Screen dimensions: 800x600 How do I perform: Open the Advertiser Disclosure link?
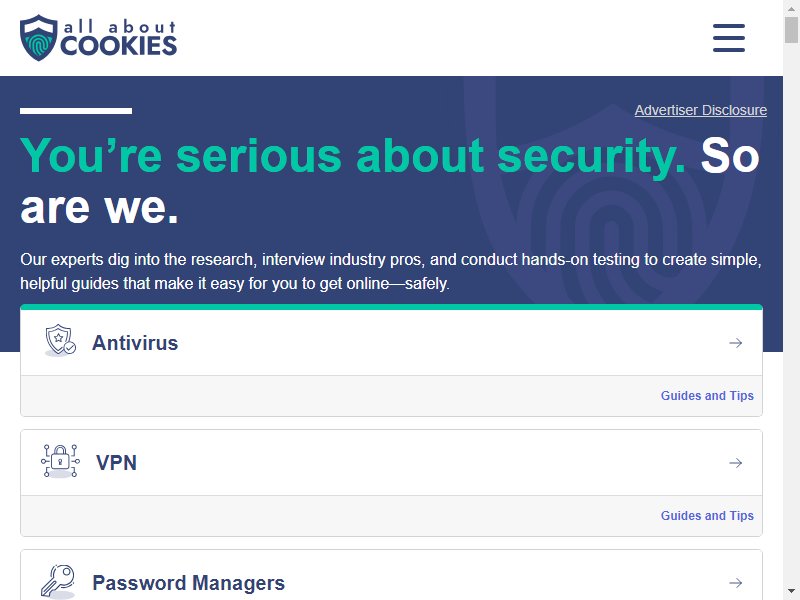click(701, 110)
